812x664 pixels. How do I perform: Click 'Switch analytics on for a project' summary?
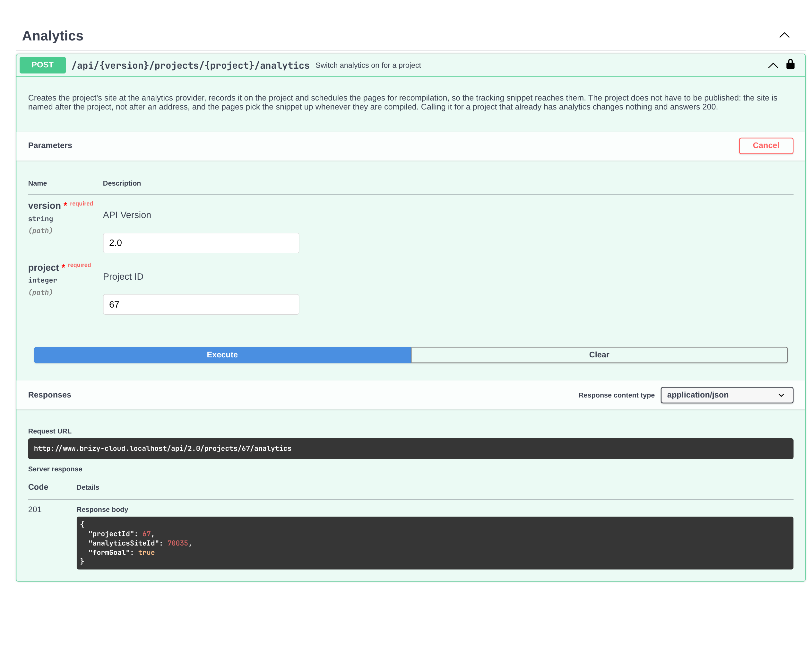pyautogui.click(x=368, y=66)
